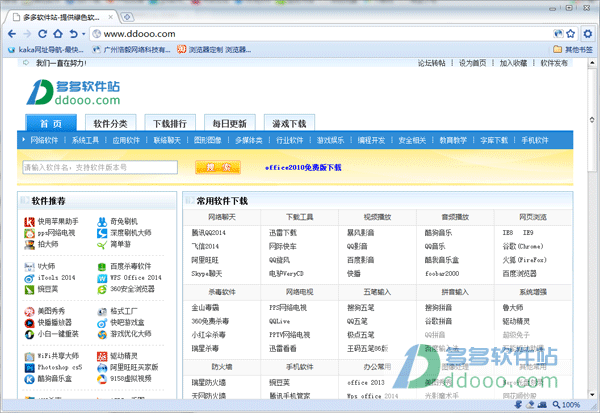Click the 软件发布 link at the top
This screenshot has width=600, height=413.
coord(554,63)
